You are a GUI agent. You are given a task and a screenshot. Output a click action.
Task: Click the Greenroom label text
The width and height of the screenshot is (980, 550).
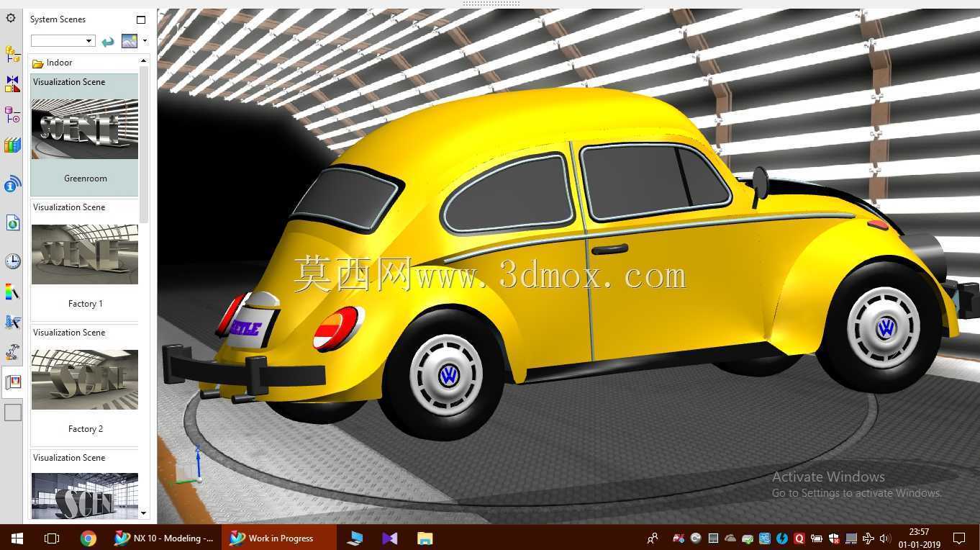click(86, 179)
